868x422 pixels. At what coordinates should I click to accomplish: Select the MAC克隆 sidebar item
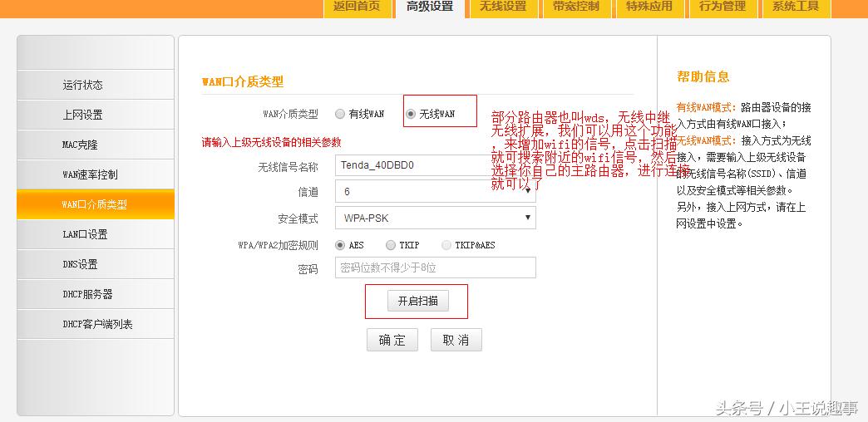click(96, 145)
